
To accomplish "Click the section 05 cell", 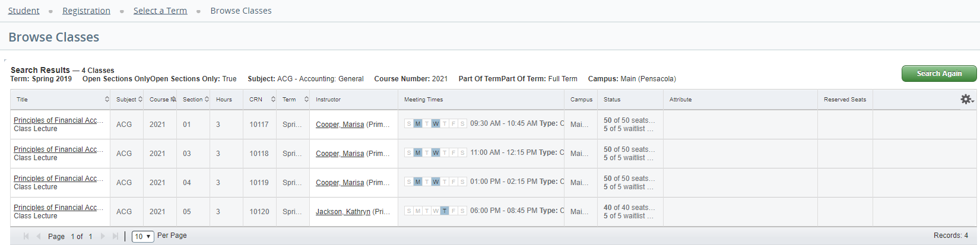I will [193, 212].
